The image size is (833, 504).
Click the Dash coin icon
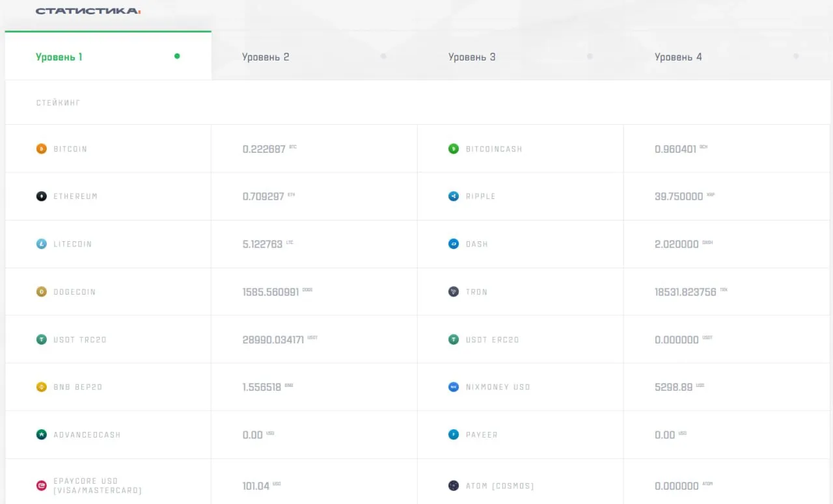[454, 244]
